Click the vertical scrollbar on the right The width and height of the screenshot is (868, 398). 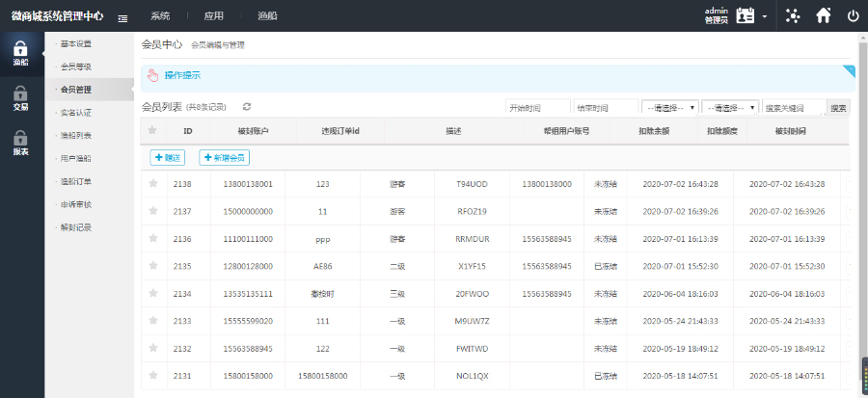coord(862,193)
